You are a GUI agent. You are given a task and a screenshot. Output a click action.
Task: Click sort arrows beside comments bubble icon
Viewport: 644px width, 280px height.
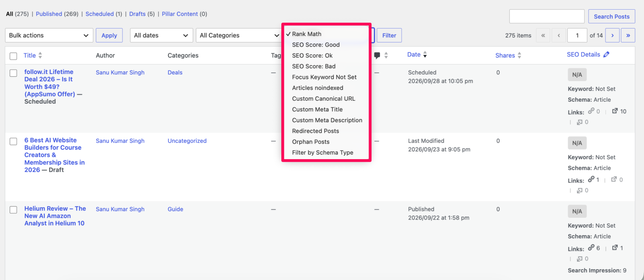386,55
